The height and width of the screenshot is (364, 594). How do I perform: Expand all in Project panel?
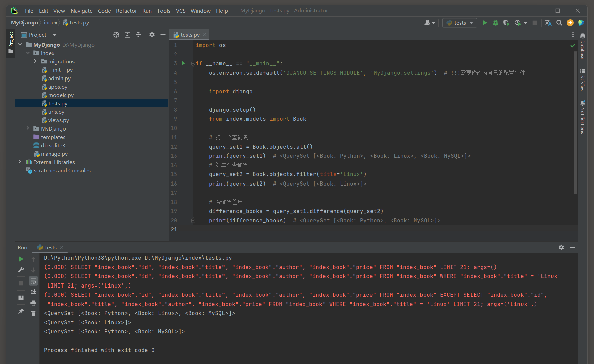point(127,35)
